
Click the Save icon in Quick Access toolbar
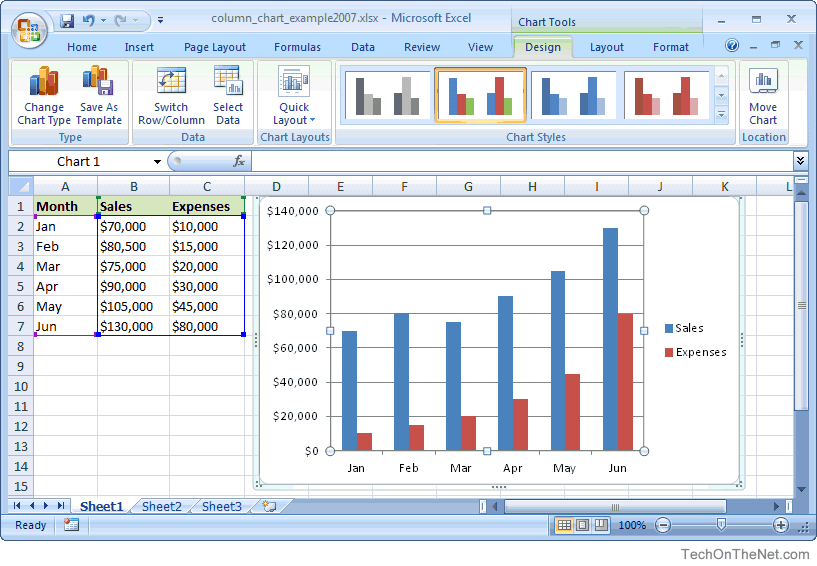click(x=67, y=20)
